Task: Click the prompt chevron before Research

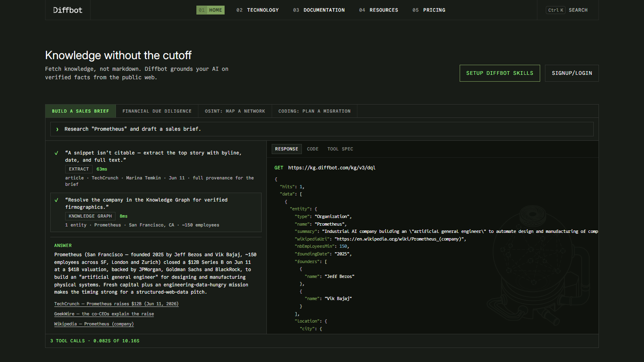Action: pos(57,129)
